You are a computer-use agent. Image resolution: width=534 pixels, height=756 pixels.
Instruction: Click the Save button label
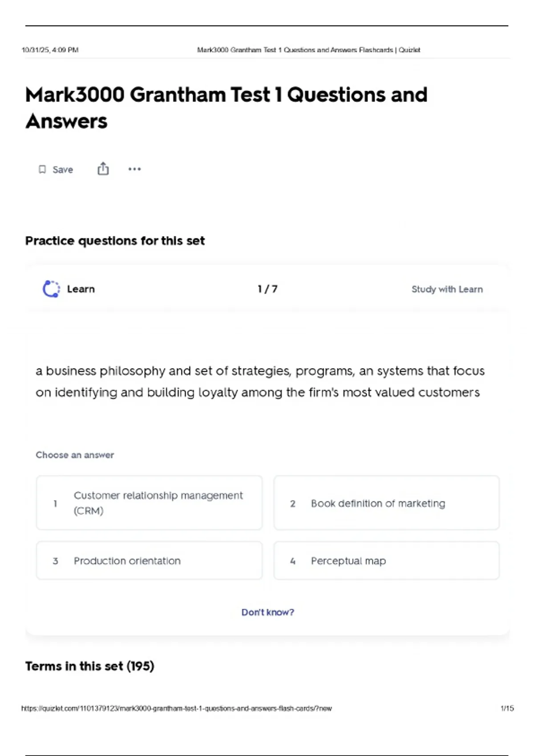pos(63,169)
